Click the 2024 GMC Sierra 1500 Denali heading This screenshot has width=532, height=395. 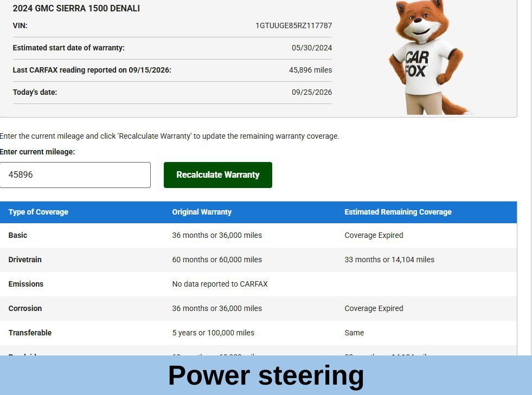(76, 9)
